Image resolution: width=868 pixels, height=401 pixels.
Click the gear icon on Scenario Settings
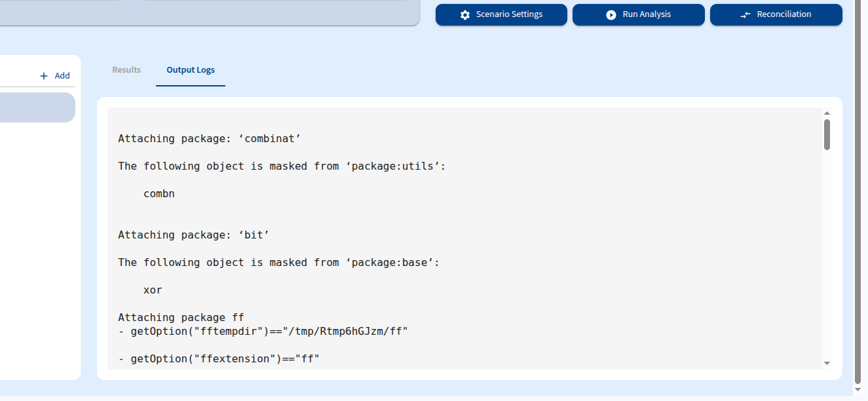point(464,14)
